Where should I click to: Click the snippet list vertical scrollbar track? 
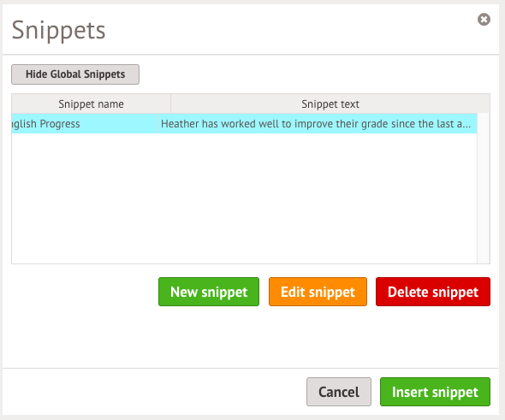point(483,188)
